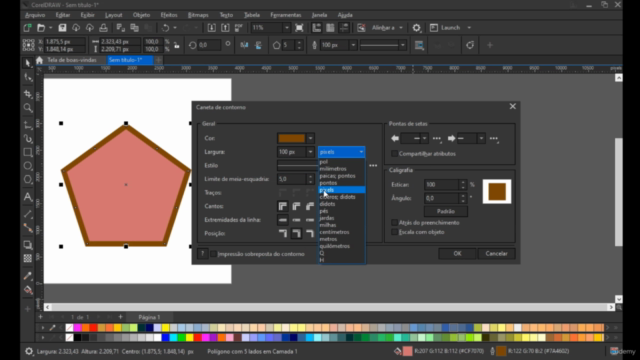This screenshot has height=360, width=640.
Task: Open the right arrowhead dropdown
Action: pos(481,138)
